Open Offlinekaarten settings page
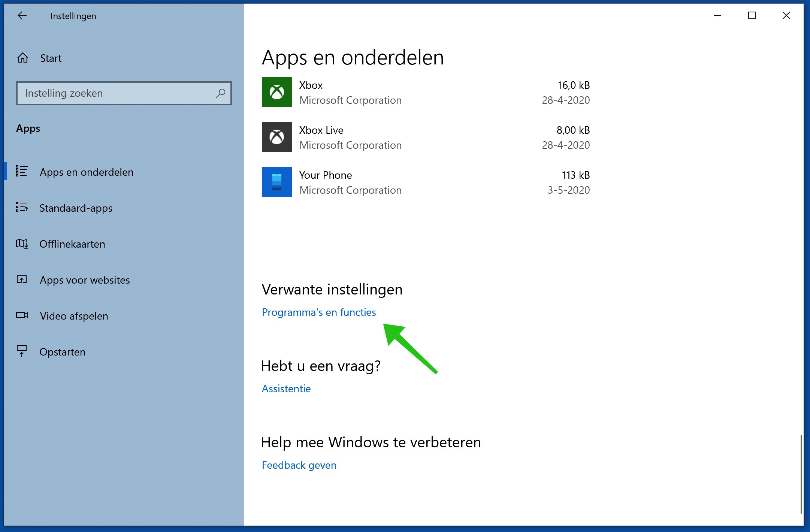Viewport: 810px width, 532px height. (124, 244)
